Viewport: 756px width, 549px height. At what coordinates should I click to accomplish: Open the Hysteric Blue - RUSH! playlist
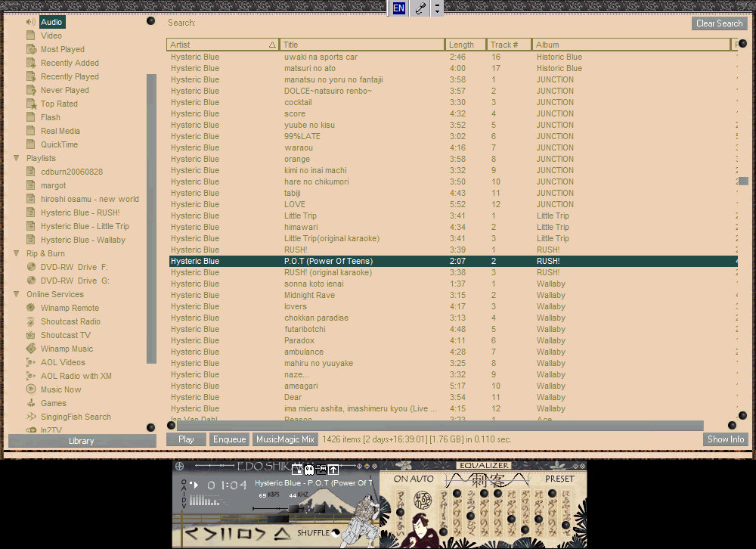coord(80,212)
